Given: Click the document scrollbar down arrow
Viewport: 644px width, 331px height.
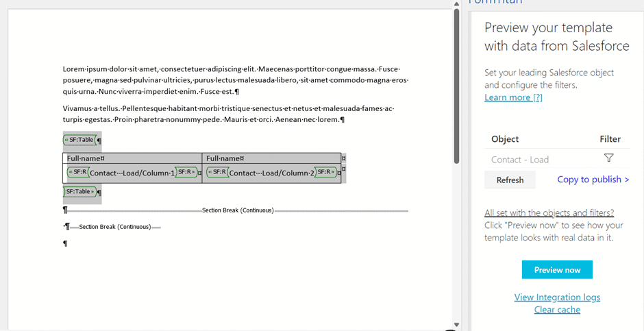Looking at the screenshot, I should pyautogui.click(x=457, y=324).
